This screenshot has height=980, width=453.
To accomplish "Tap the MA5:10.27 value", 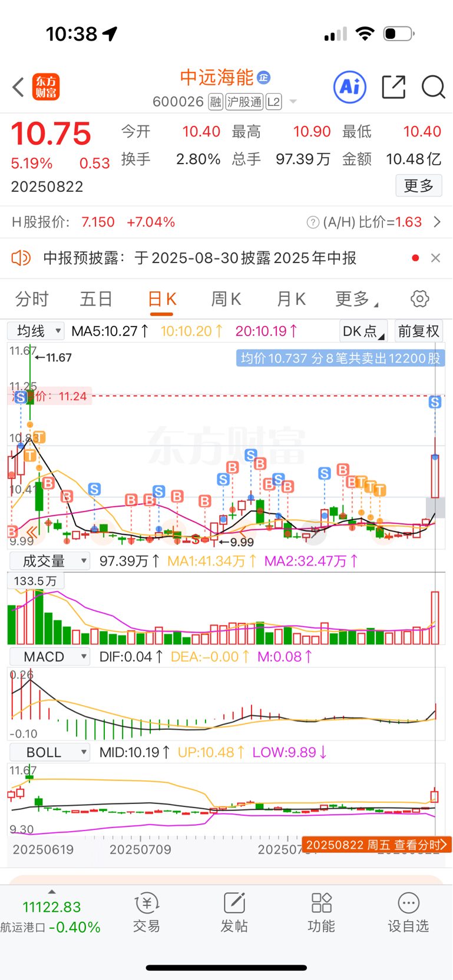I will 110,331.
